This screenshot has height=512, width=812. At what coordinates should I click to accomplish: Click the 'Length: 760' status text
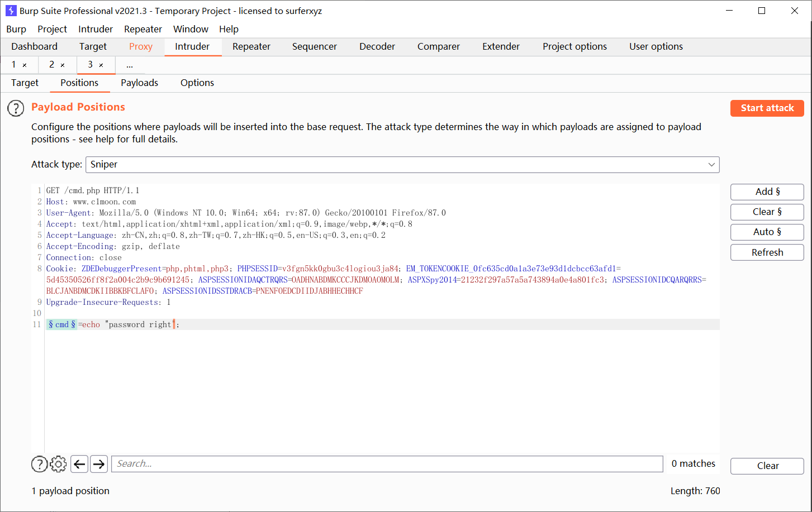click(695, 491)
